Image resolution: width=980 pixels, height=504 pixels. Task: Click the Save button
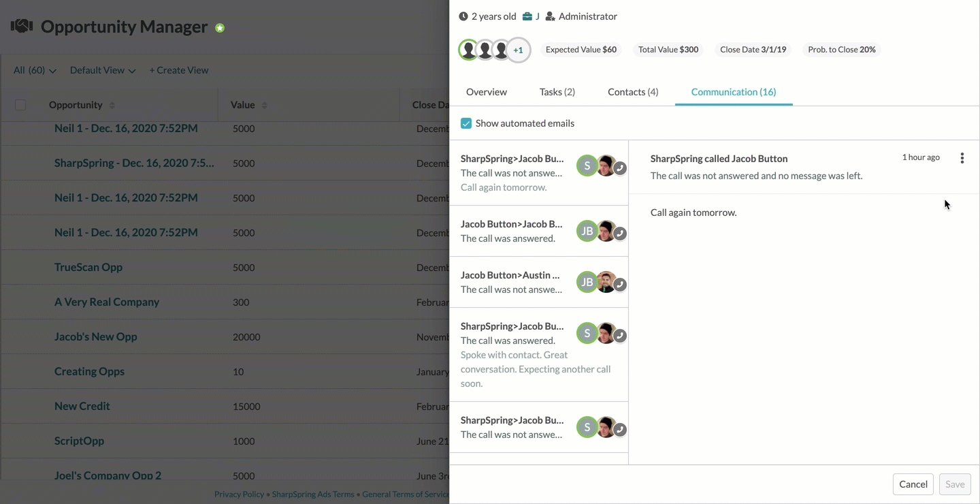[955, 484]
